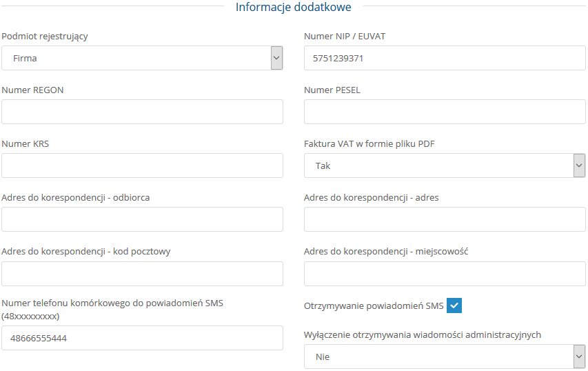Image resolution: width=588 pixels, height=371 pixels.
Task: Open the Podmiot rejestrujący dropdown
Action: 142,58
